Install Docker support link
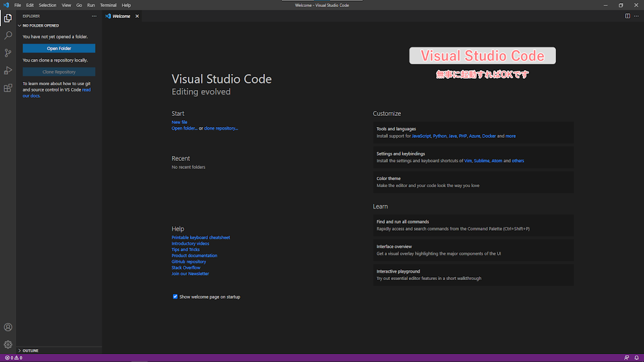644x362 pixels. [489, 136]
